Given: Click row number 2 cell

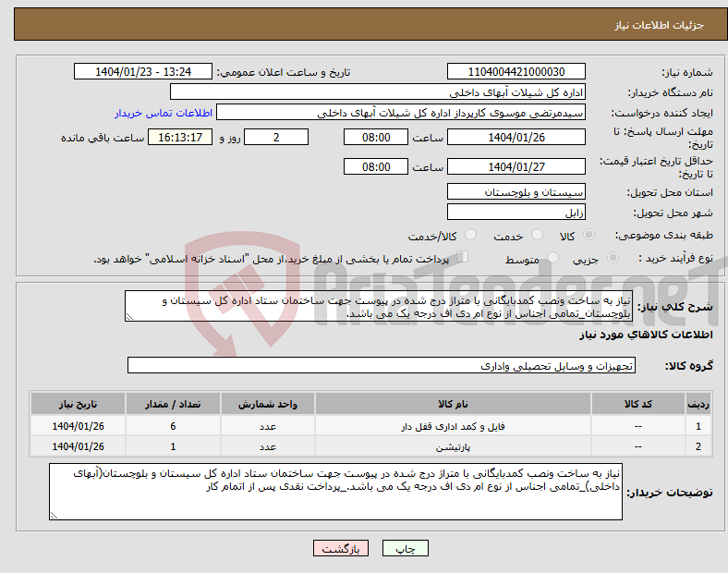Looking at the screenshot, I should pyautogui.click(x=698, y=446).
